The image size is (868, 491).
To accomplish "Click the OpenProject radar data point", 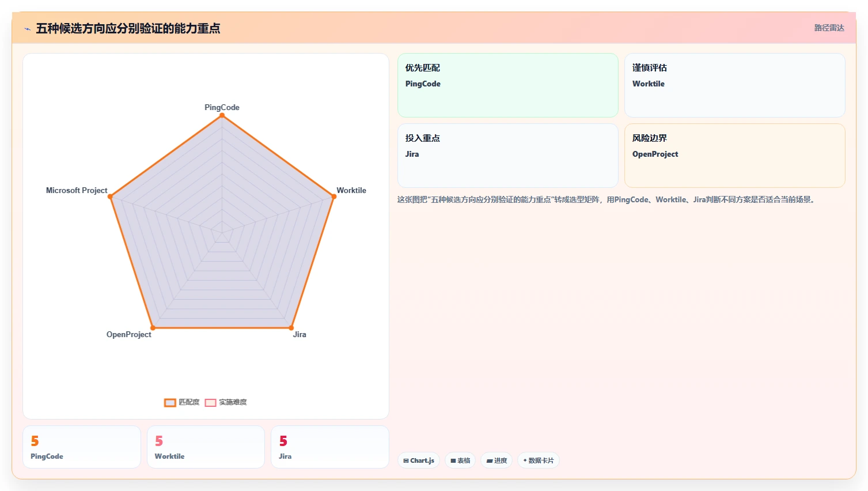I will 153,328.
